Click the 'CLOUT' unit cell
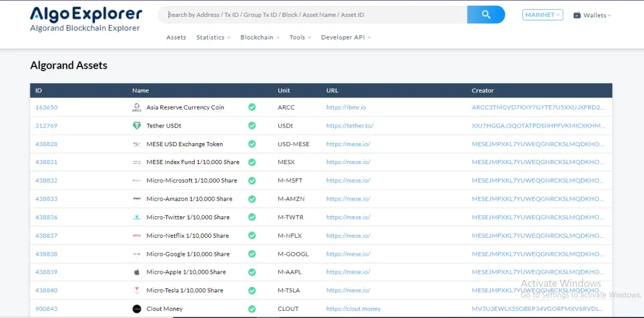The width and height of the screenshot is (644, 318). coord(288,309)
